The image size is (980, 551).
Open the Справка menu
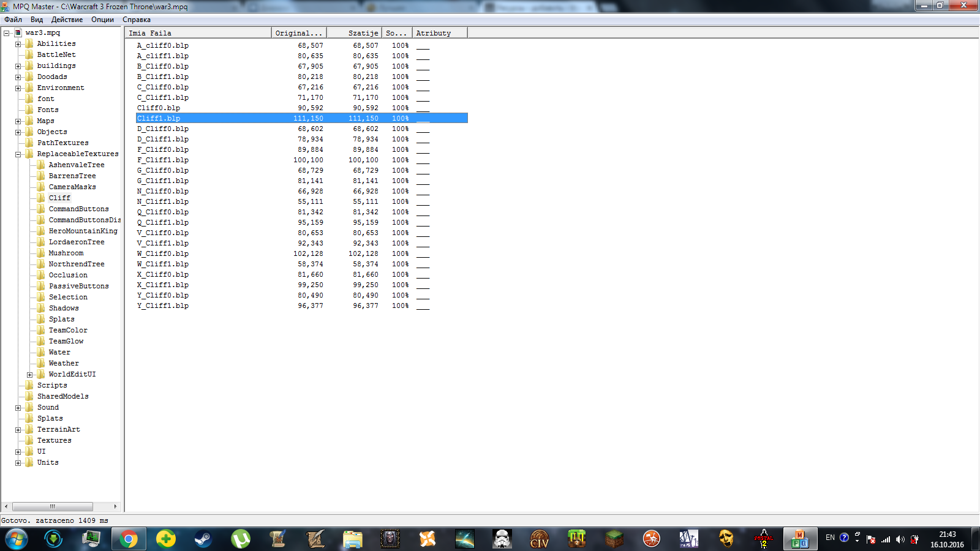pyautogui.click(x=137, y=20)
